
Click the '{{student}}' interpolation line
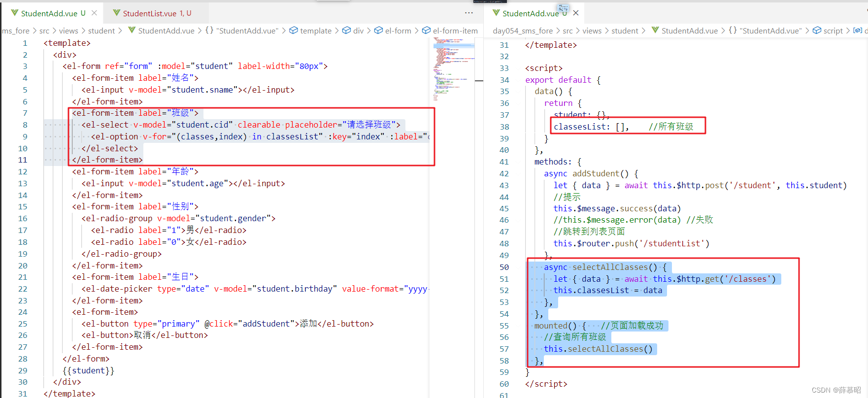[x=88, y=370]
